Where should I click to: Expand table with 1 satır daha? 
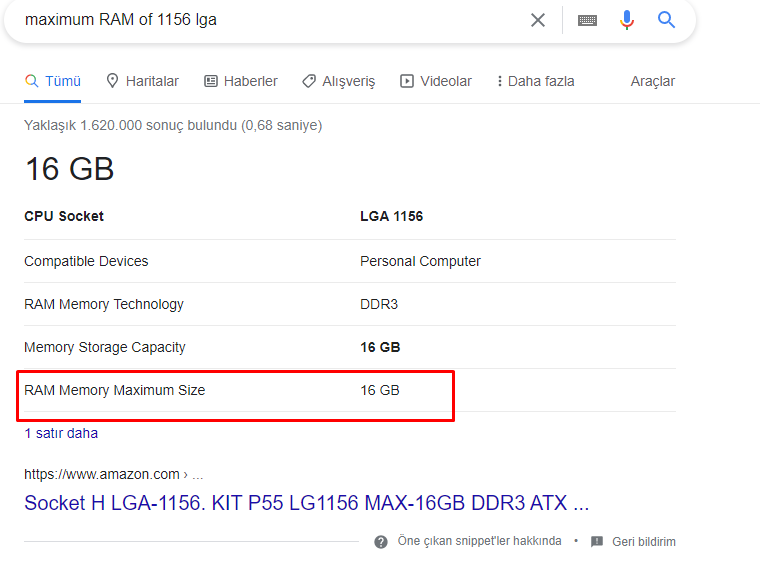point(61,433)
